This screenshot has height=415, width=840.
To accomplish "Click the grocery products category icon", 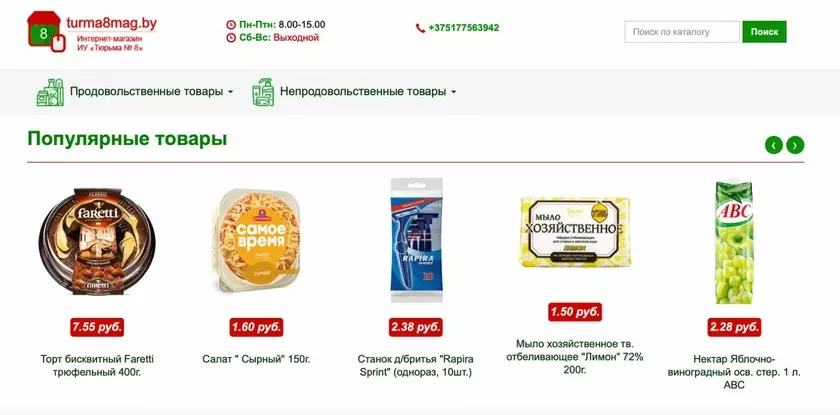I will click(50, 92).
